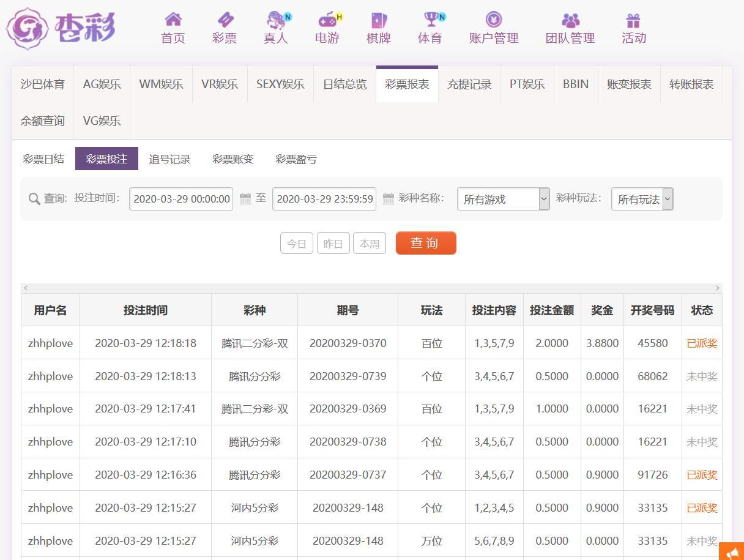Select the 彩票报表 tab
Image resolution: width=744 pixels, height=560 pixels.
point(407,84)
